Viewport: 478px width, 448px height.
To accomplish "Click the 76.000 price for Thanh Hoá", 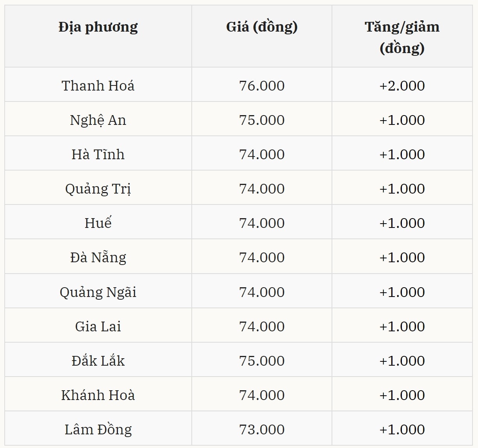I will point(262,85).
